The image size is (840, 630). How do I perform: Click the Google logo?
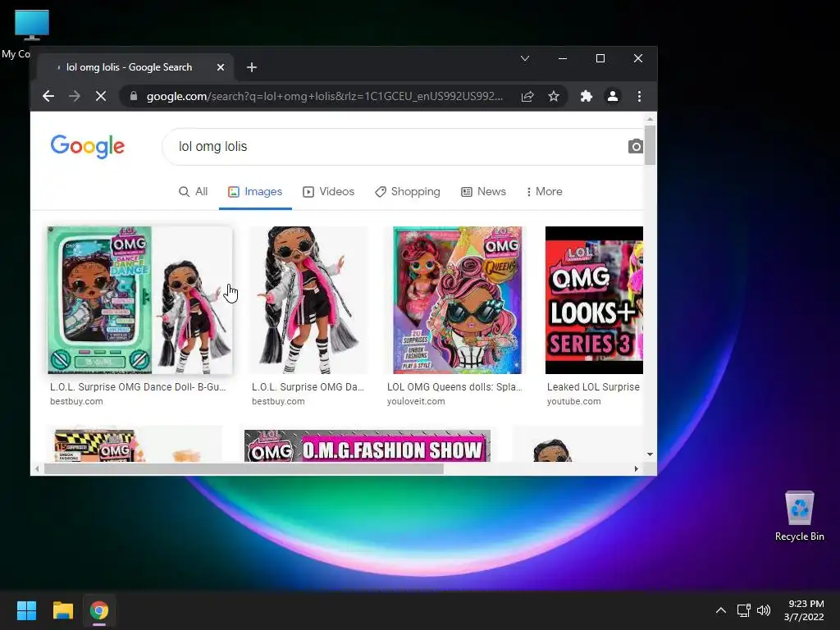click(87, 146)
